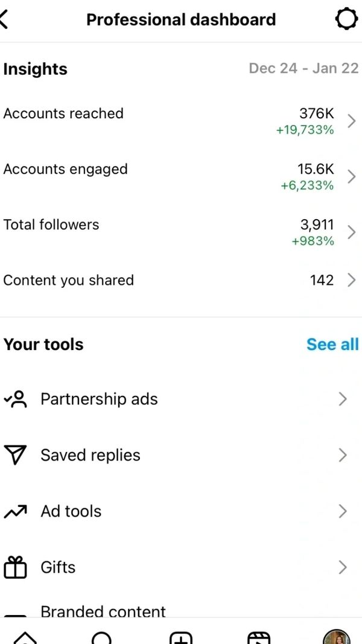Screen dimensions: 362x644
Task: Expand Total followers details chevron
Action: [352, 232]
